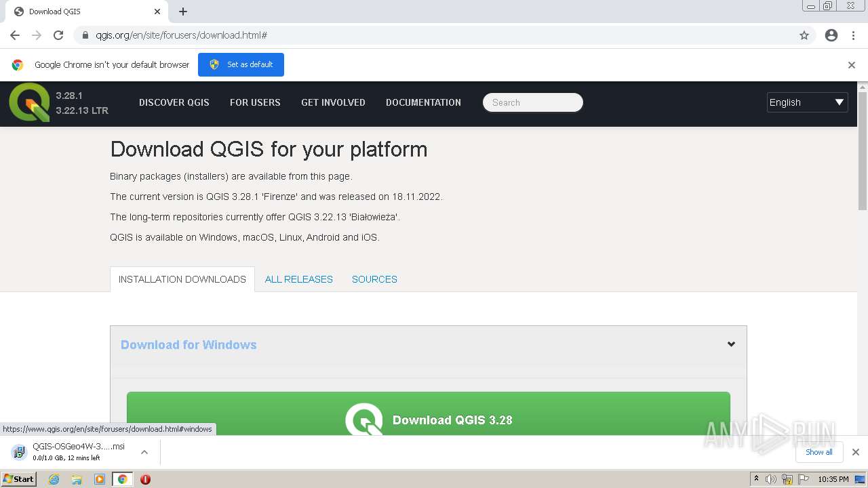The width and height of the screenshot is (868, 488).
Task: Open the DOCUMENTATION menu
Action: click(x=423, y=102)
